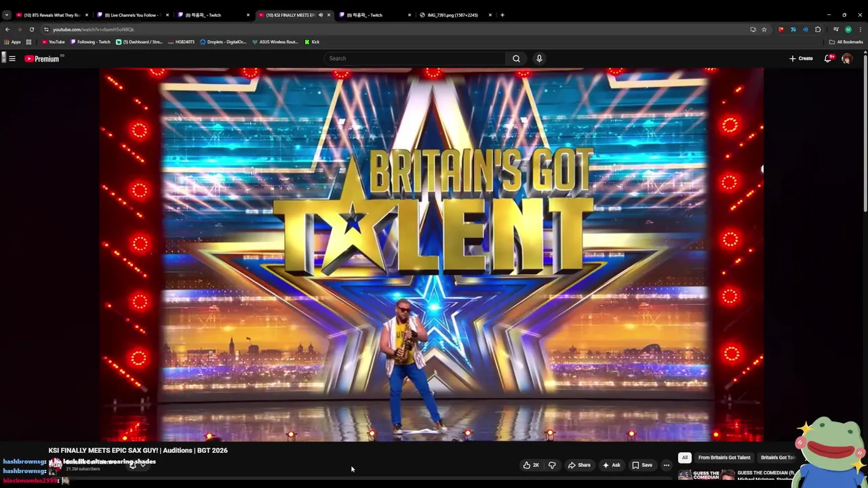
Task: Open a new browser tab
Action: click(502, 15)
